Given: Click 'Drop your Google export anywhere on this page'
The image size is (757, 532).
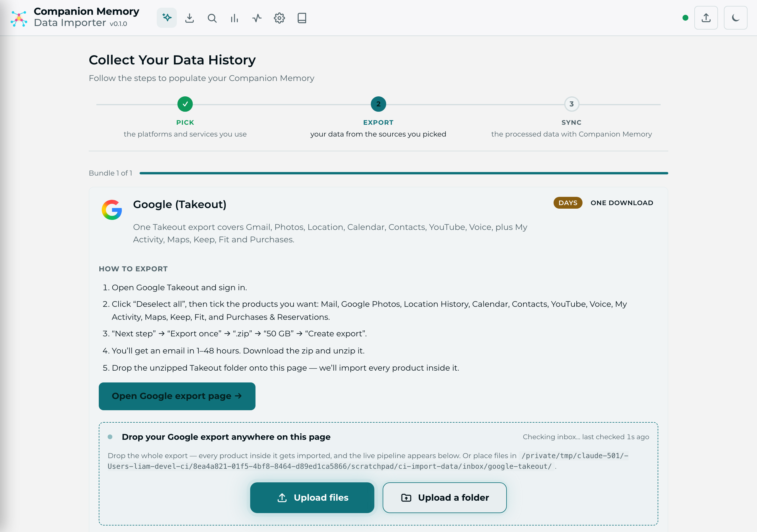Looking at the screenshot, I should [226, 437].
